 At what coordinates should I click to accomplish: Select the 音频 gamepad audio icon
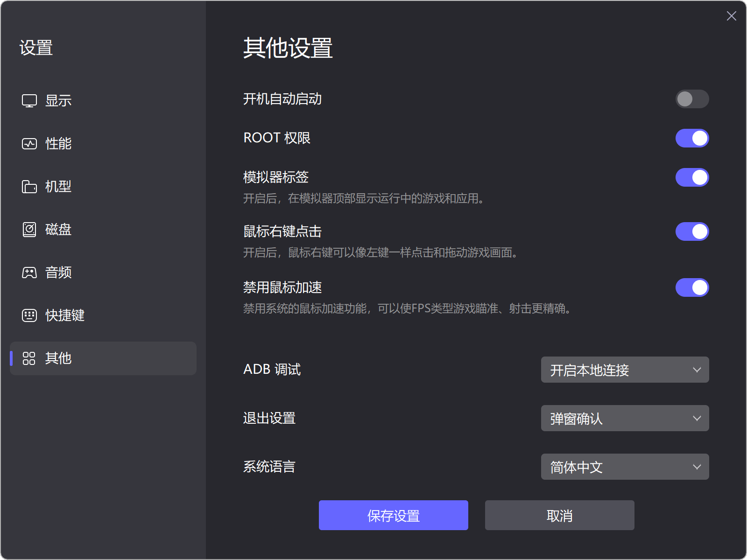(29, 272)
